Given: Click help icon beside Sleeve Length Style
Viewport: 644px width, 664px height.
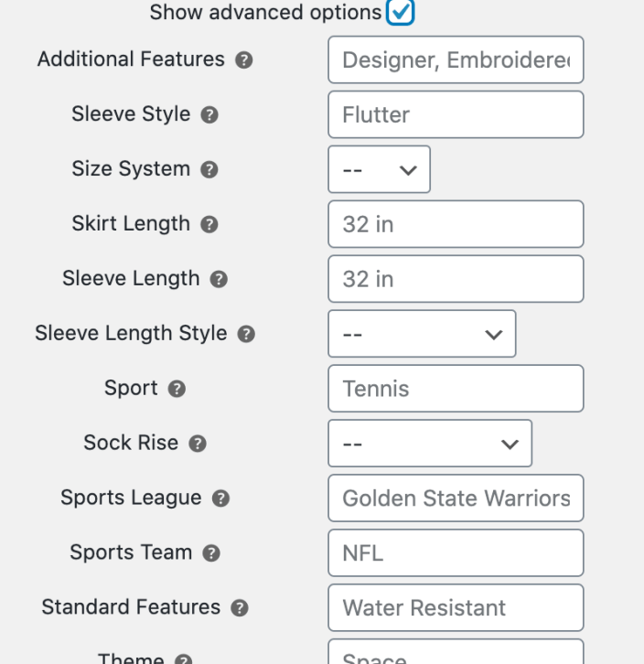Looking at the screenshot, I should tap(246, 335).
